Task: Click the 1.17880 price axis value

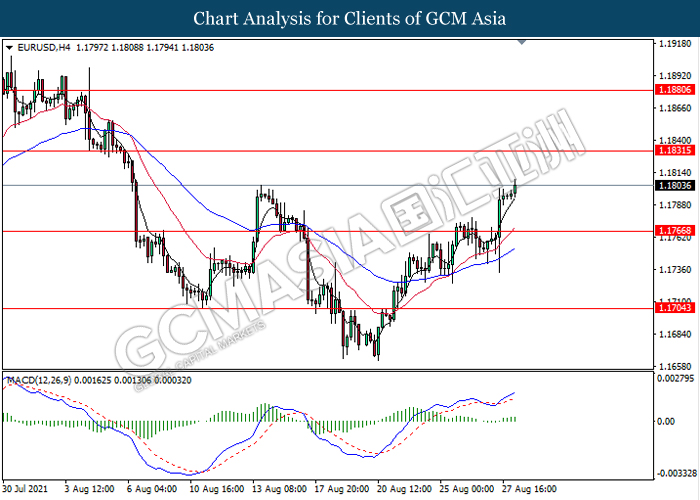Action: (x=675, y=205)
